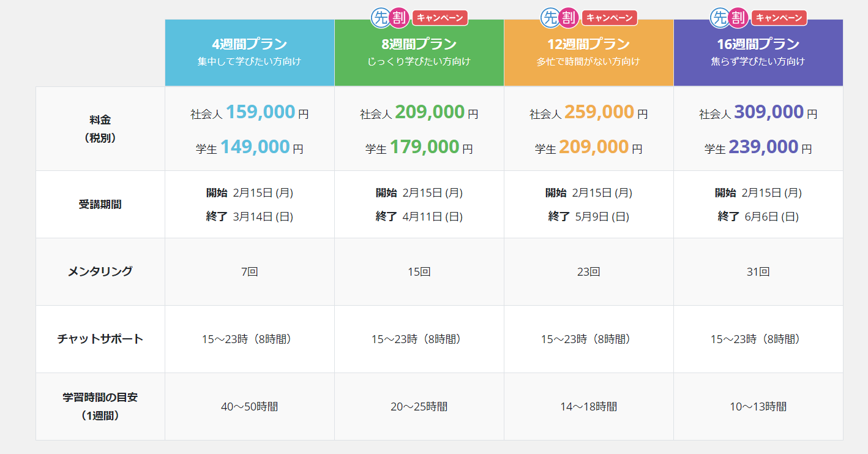
Task: Click the キャンペーン label above 8週間プラン
Action: coord(440,18)
